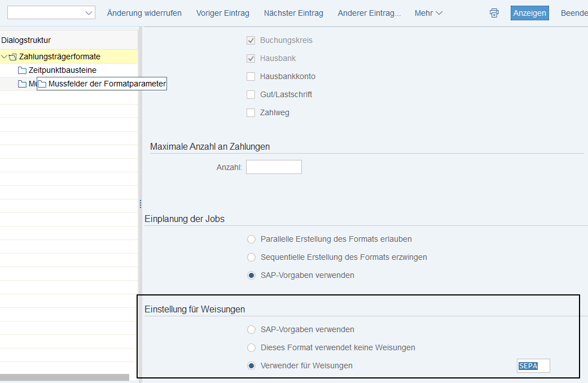Check the Hausbankkonto checkbox
The image size is (588, 383).
click(251, 76)
